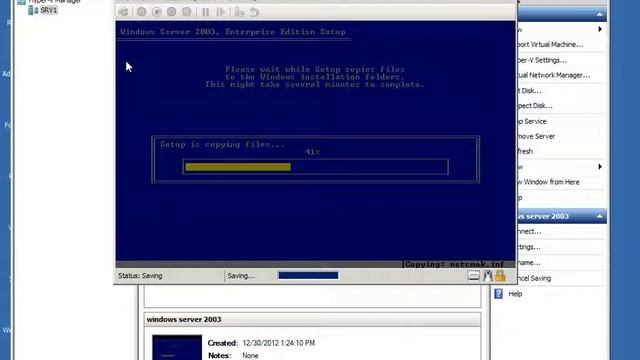The height and width of the screenshot is (360, 640).
Task: Click the 41% setup progress text
Action: [312, 152]
